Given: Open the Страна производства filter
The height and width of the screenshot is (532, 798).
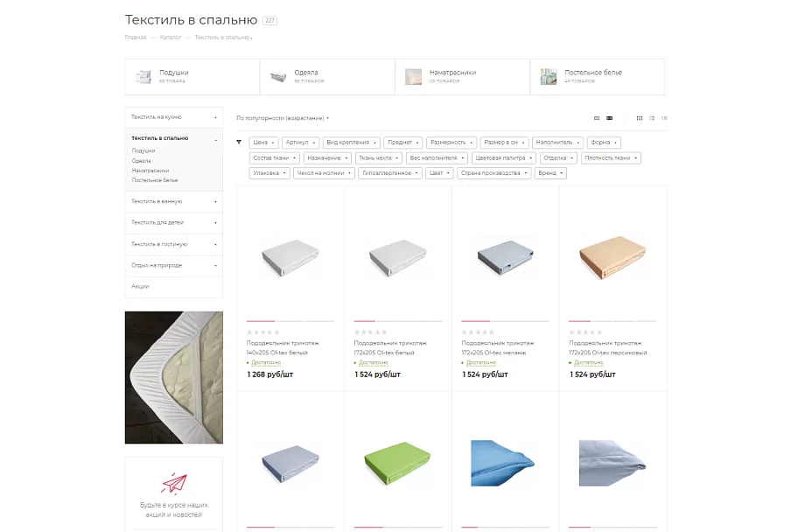Looking at the screenshot, I should click(x=493, y=173).
